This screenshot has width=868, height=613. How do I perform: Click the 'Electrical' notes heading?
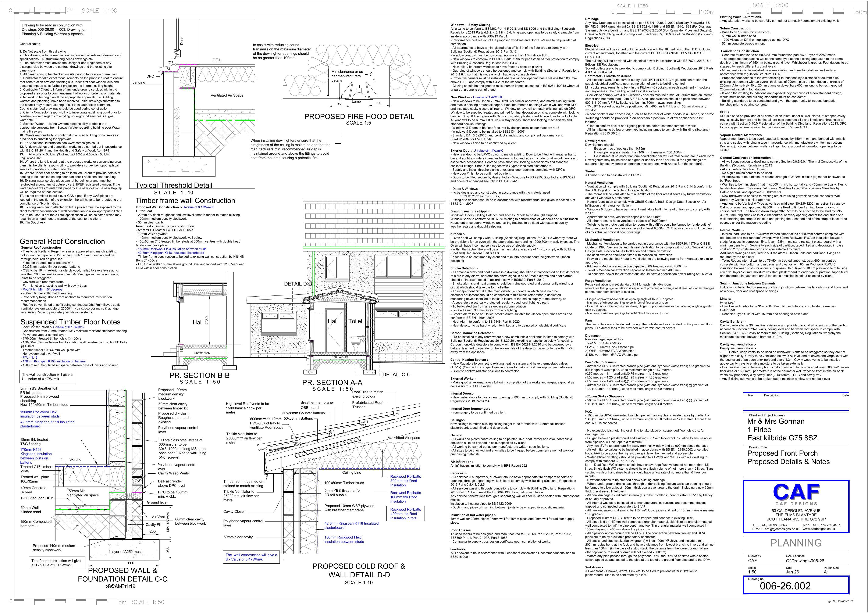click(x=592, y=45)
